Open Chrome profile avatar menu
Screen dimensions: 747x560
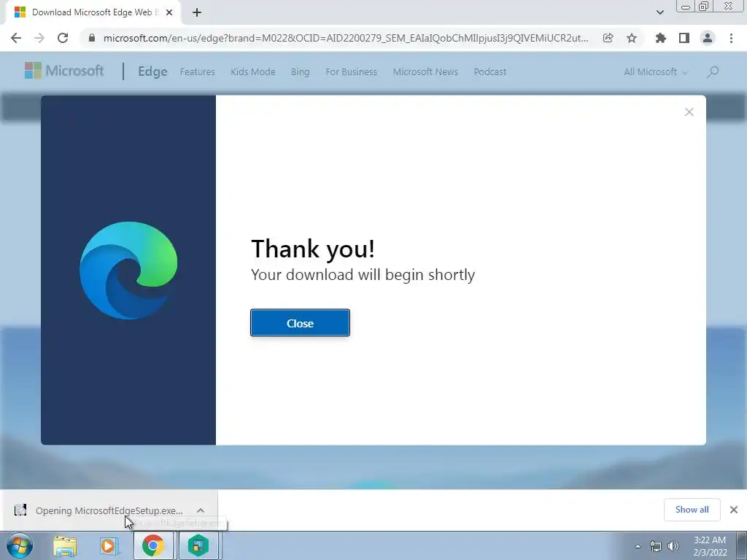pos(708,38)
